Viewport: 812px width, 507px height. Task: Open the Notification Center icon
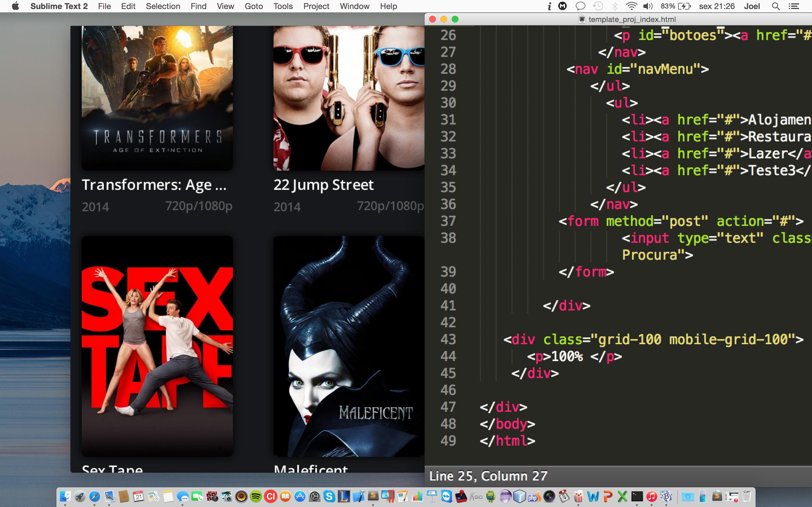(794, 6)
